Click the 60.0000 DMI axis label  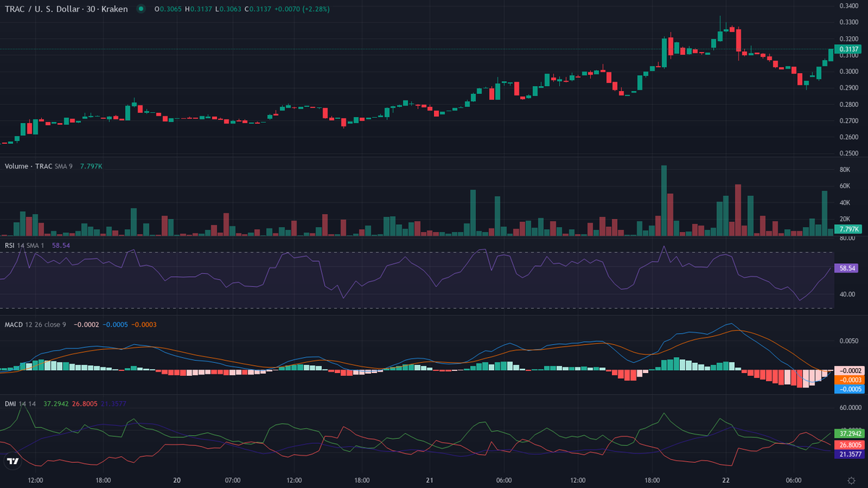click(x=850, y=408)
